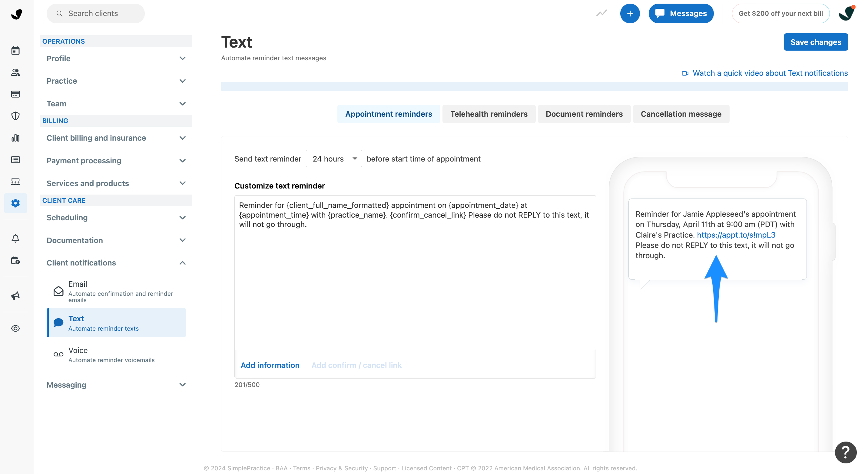
Task: Switch to Document reminders tab
Action: pyautogui.click(x=584, y=114)
